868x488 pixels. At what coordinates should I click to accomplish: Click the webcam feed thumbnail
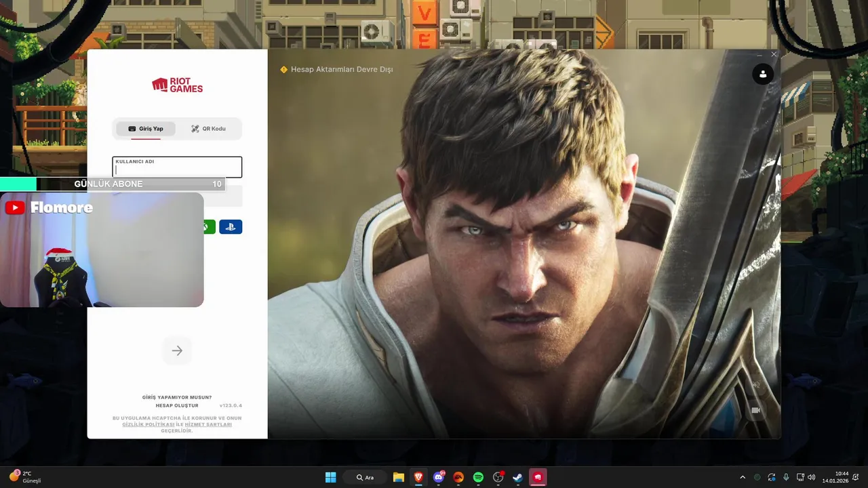pyautogui.click(x=102, y=250)
